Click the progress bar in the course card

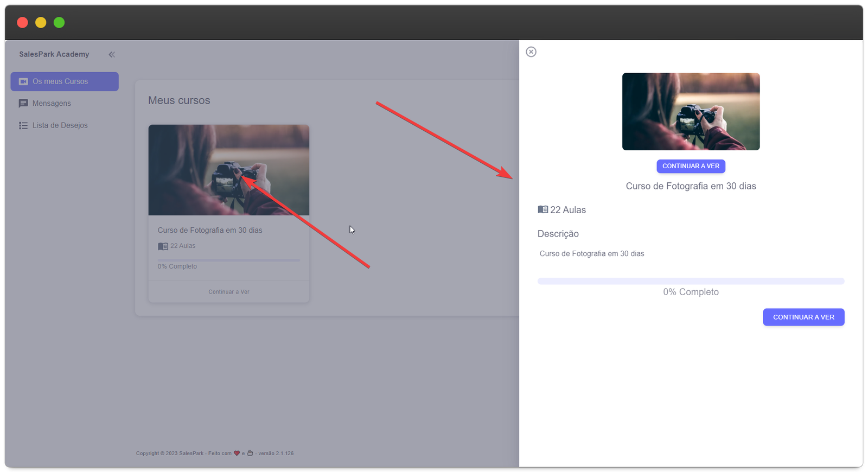(228, 260)
